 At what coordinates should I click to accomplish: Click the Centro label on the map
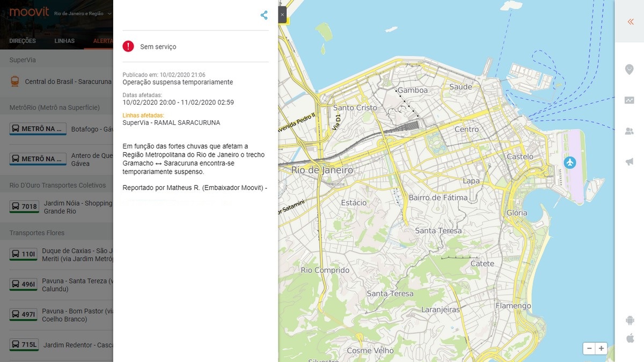466,129
